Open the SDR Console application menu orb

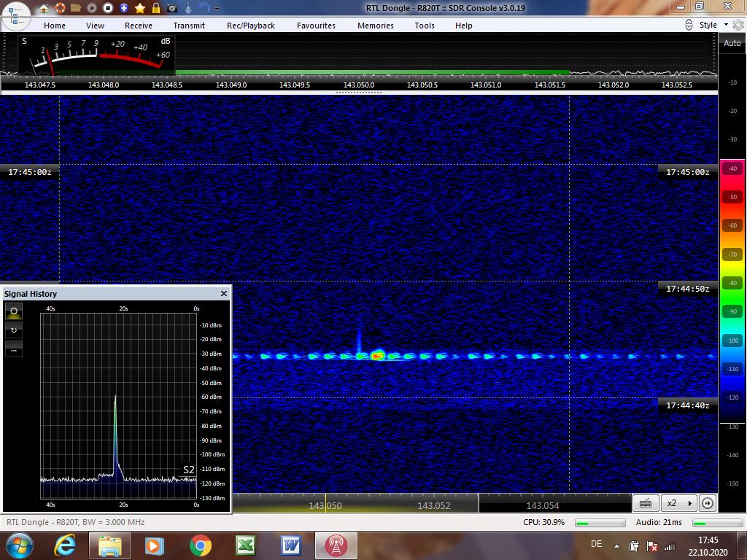15,15
